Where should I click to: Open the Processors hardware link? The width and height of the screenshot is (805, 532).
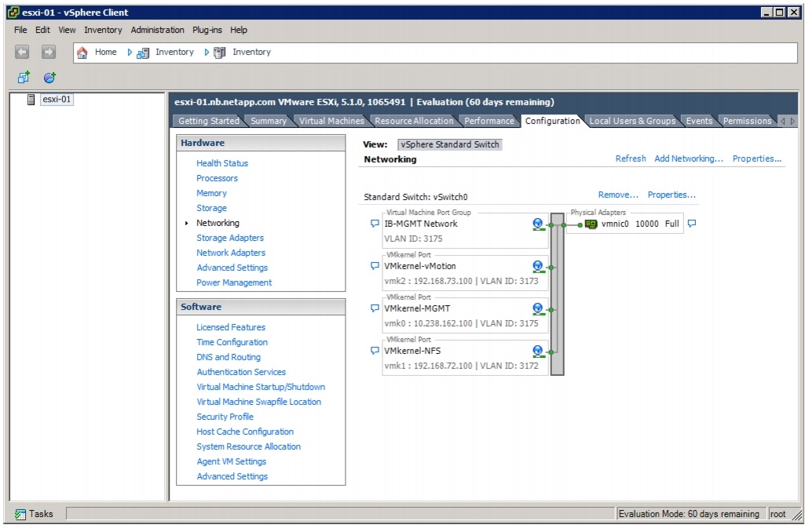217,178
